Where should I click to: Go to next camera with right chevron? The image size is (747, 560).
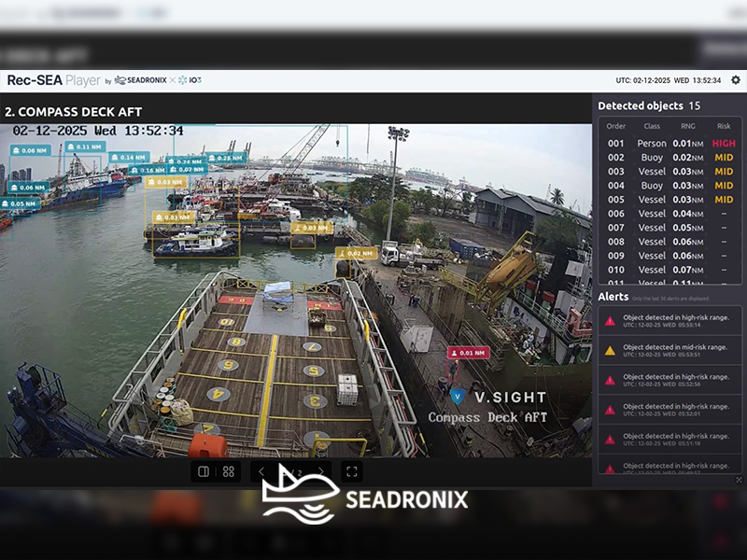coord(321,471)
